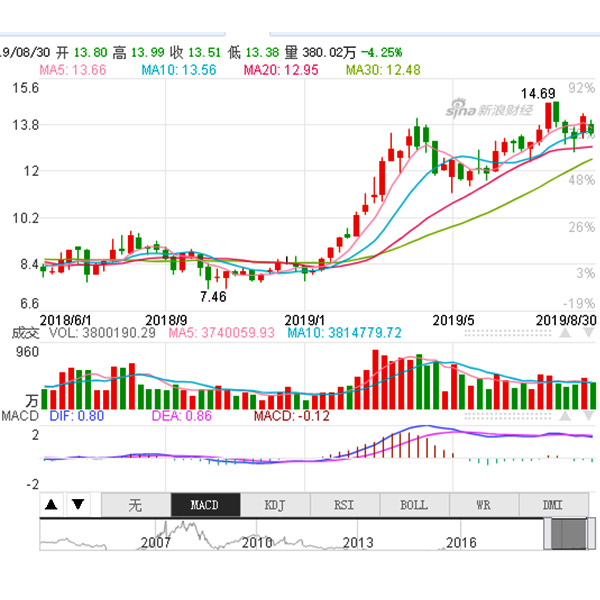Click the 2019/8/30 date axis label
Viewport: 600px width, 600px height.
[566, 320]
